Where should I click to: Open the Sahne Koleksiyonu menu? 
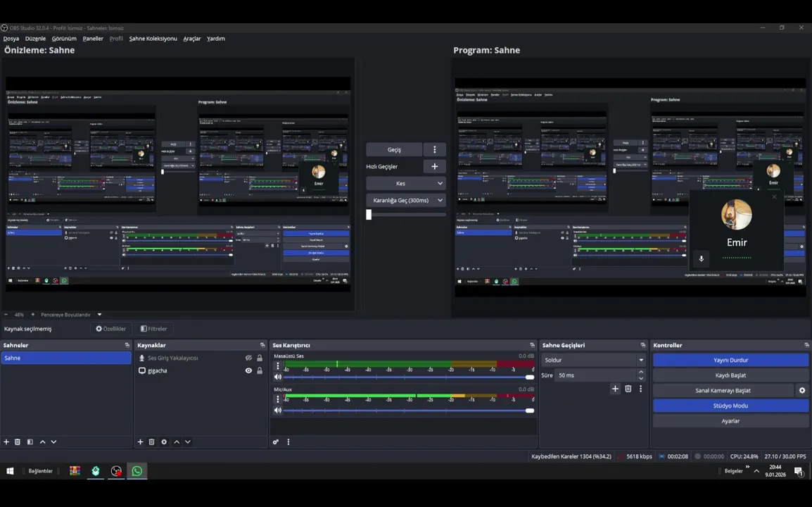153,38
